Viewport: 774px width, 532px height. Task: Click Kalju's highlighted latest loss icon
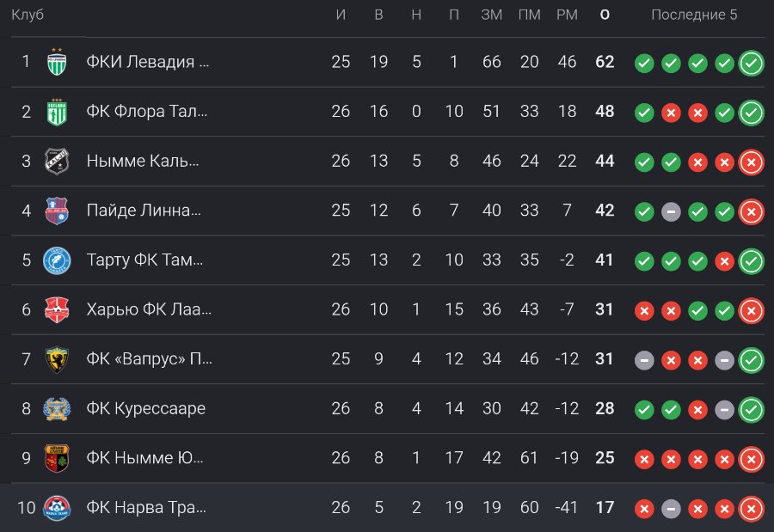click(x=752, y=162)
